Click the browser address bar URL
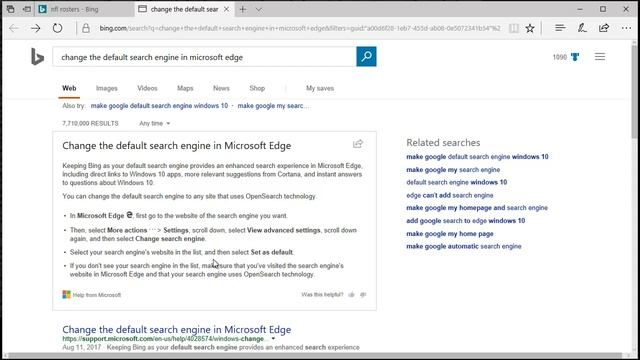The image size is (640, 360). click(300, 28)
